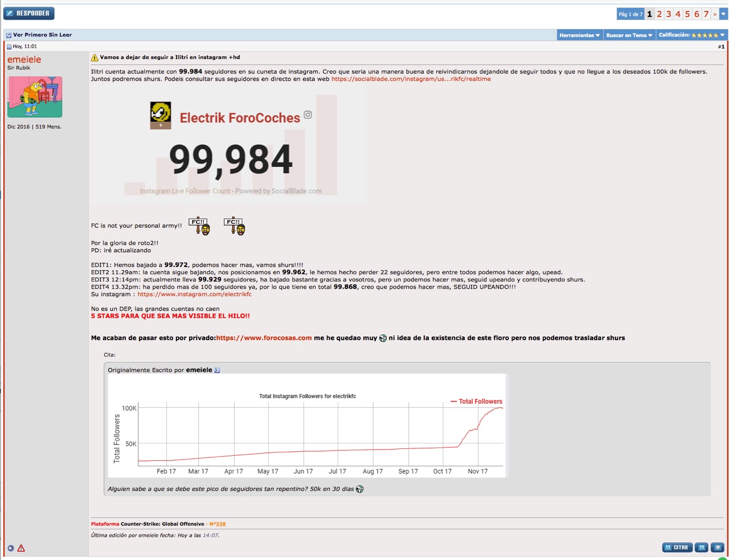The width and height of the screenshot is (729, 560).
Task: Go to page 6 of the thread
Action: point(697,14)
